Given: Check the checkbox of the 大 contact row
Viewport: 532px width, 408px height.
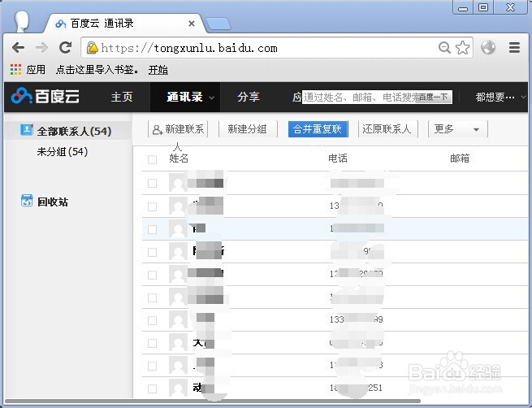Looking at the screenshot, I should click(x=152, y=343).
